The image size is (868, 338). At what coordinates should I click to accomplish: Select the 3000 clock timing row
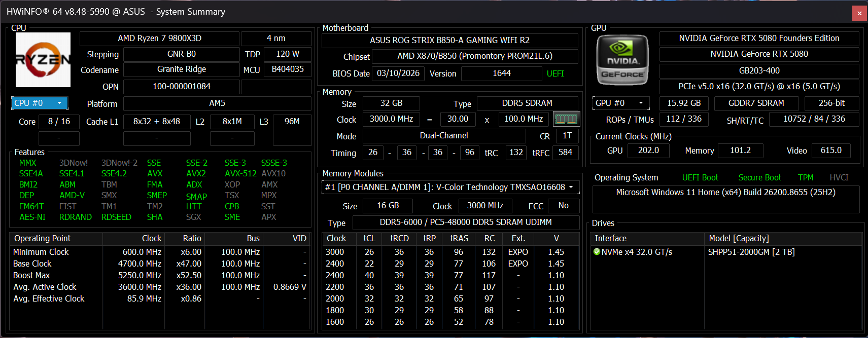(x=450, y=252)
